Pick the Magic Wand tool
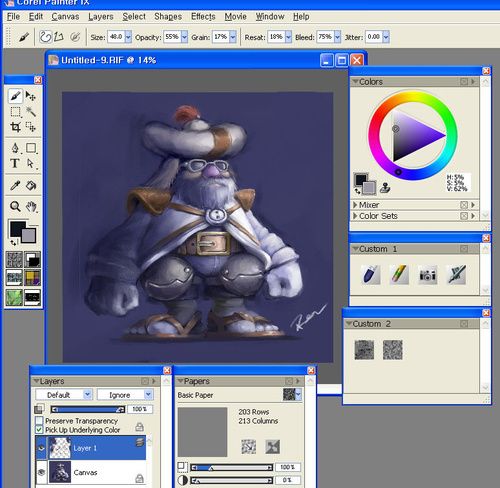500x488 pixels. (x=31, y=112)
